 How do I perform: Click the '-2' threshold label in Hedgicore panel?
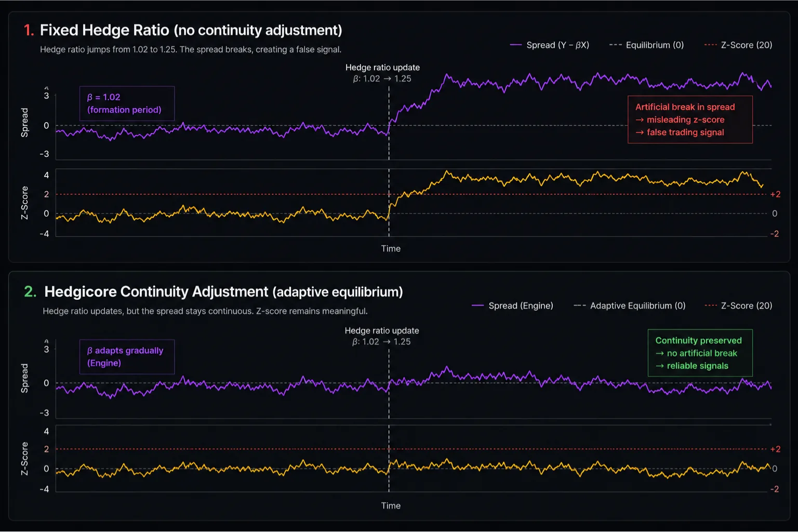click(x=774, y=489)
